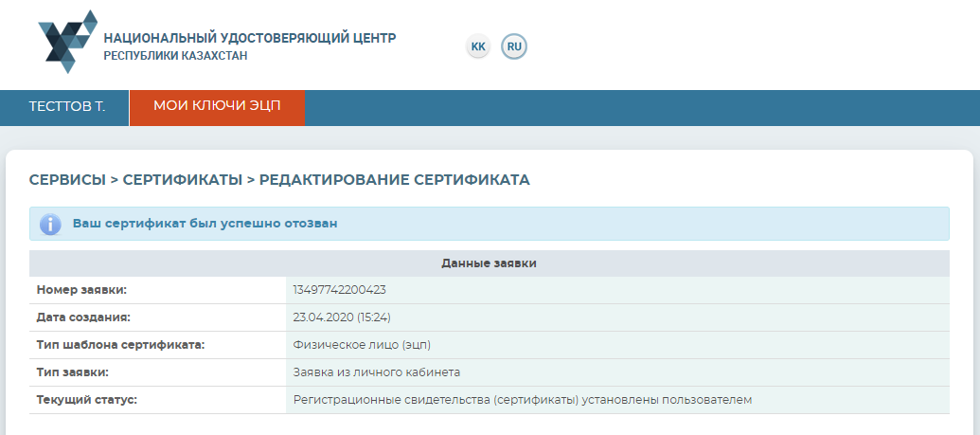Click the 'Заявка из личного кабинета' value
This screenshot has height=435, width=980.
pyautogui.click(x=377, y=372)
